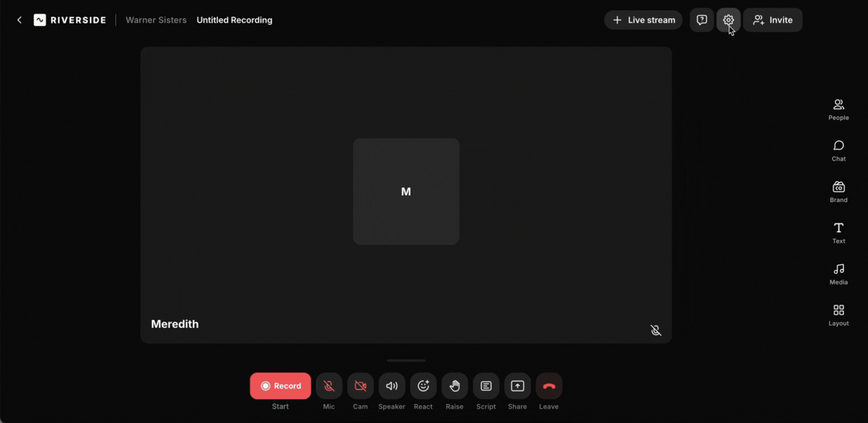868x423 pixels.
Task: Open the Text overlay panel
Action: click(838, 233)
